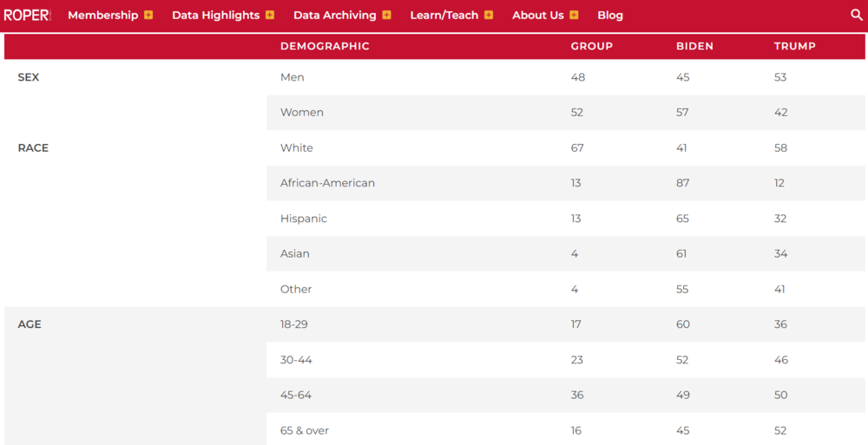The height and width of the screenshot is (445, 868).
Task: Expand the Data Highlights plus icon
Action: [270, 15]
